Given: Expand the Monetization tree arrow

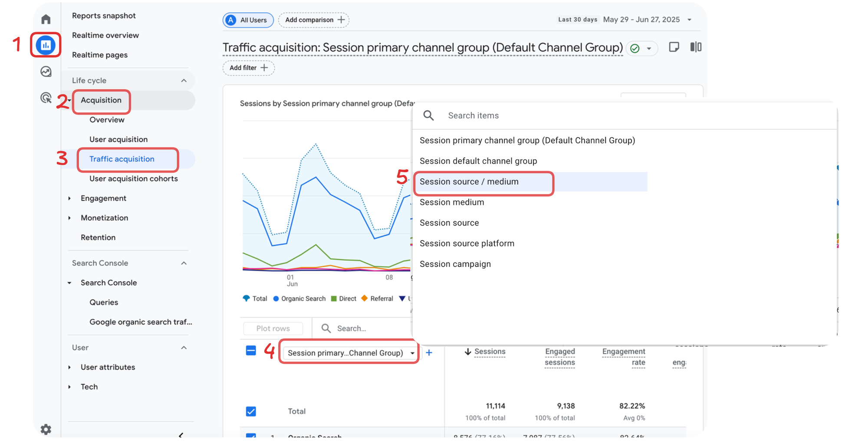Looking at the screenshot, I should click(x=69, y=218).
